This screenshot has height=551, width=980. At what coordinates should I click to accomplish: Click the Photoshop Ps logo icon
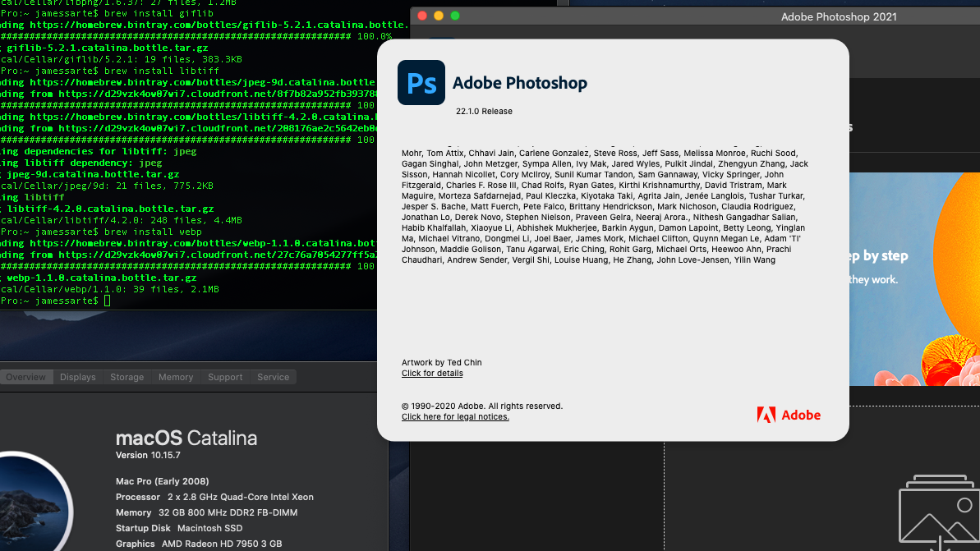click(421, 82)
